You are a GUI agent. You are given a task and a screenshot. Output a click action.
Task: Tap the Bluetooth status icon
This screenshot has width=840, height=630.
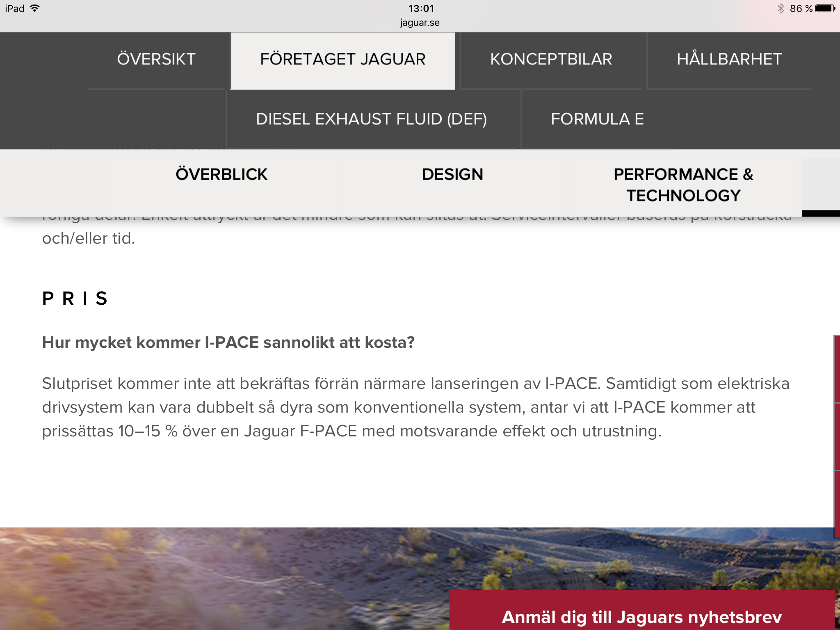[x=780, y=8]
